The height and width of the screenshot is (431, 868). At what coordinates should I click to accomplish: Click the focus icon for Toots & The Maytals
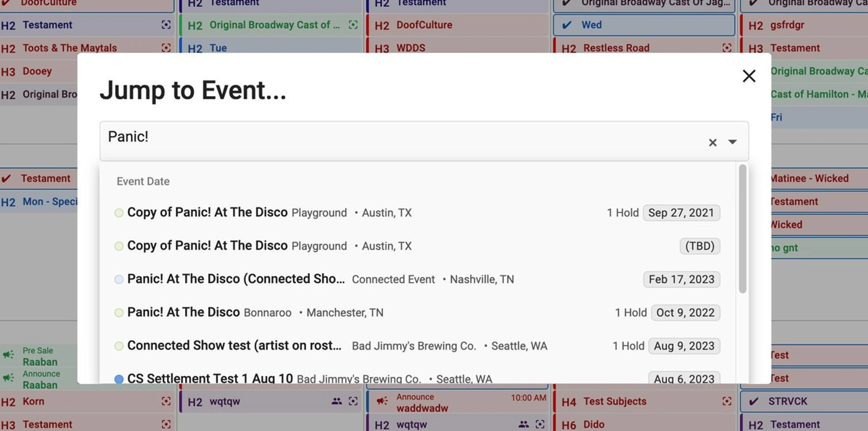(x=166, y=48)
